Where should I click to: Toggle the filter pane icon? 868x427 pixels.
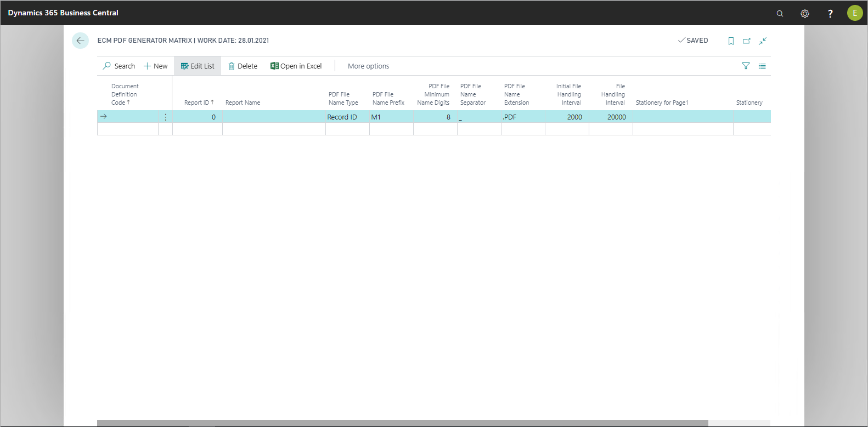point(746,66)
